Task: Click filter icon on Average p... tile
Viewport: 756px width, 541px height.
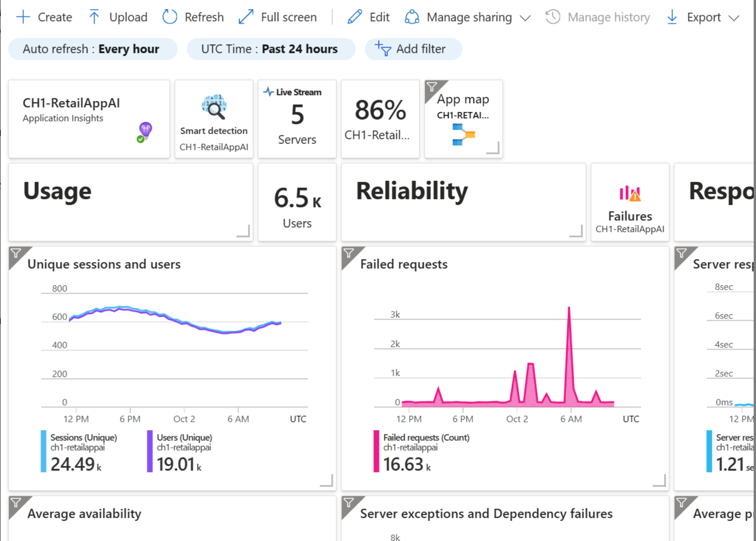Action: (x=682, y=502)
